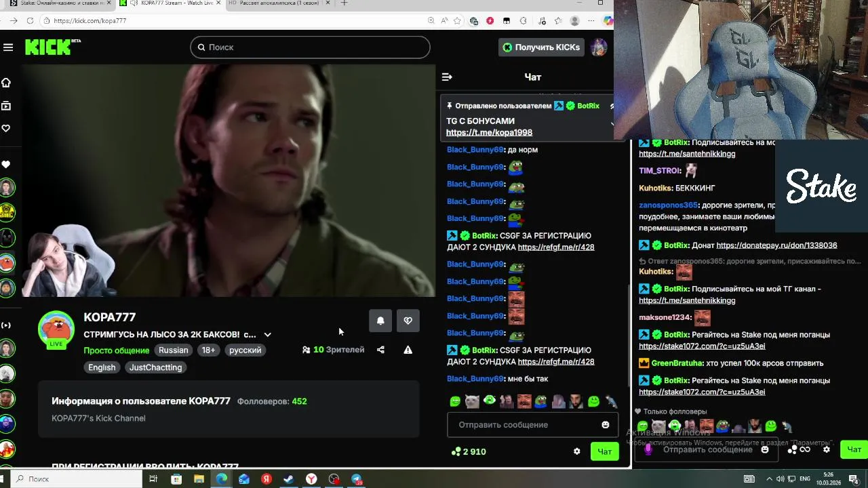Switch to KOPA777 Stream browser tab
This screenshot has height=488, width=868.
click(x=170, y=3)
